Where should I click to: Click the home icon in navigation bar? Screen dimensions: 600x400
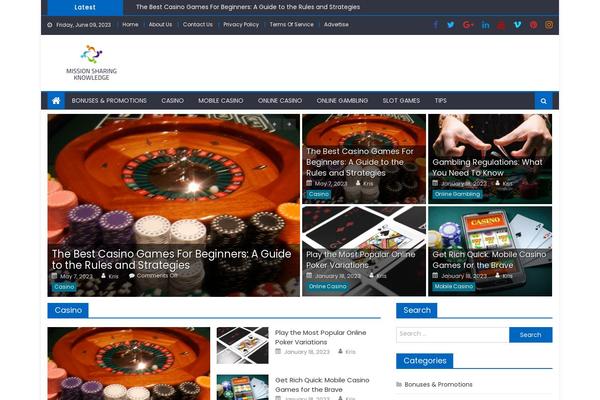[56, 101]
